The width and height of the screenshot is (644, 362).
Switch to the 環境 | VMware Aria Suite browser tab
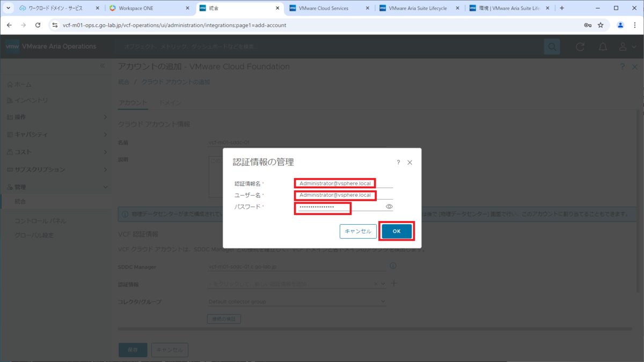509,8
